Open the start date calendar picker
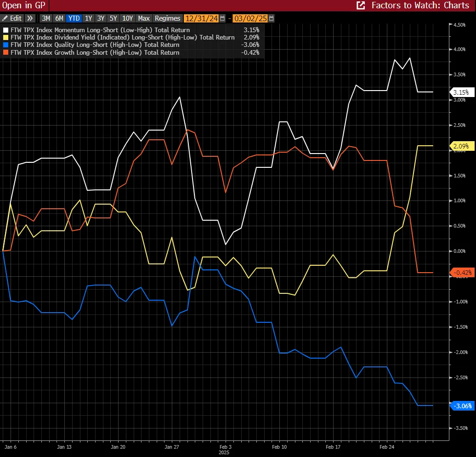Image resolution: width=476 pixels, height=457 pixels. (223, 18)
